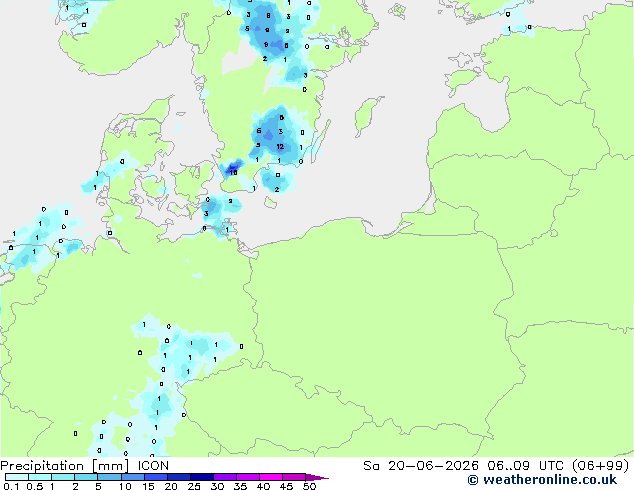Click the date text 'Sa 20-06-2026'
The width and height of the screenshot is (634, 490).
421,466
